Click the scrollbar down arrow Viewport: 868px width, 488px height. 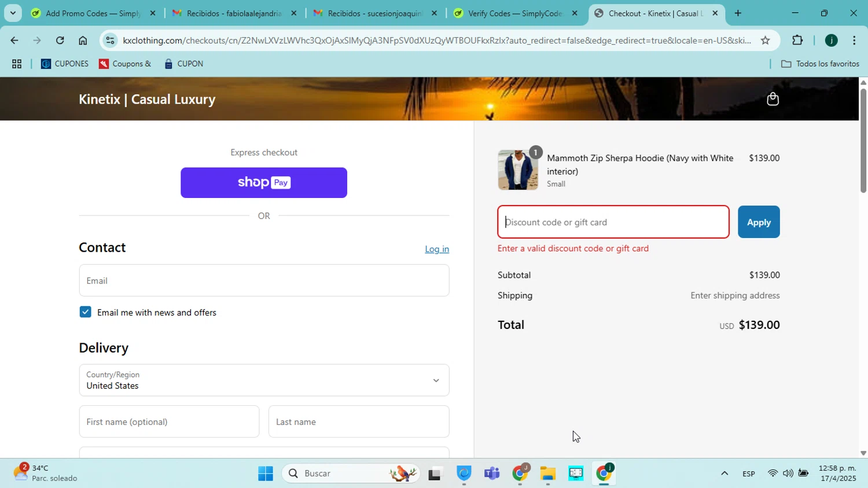point(863,453)
